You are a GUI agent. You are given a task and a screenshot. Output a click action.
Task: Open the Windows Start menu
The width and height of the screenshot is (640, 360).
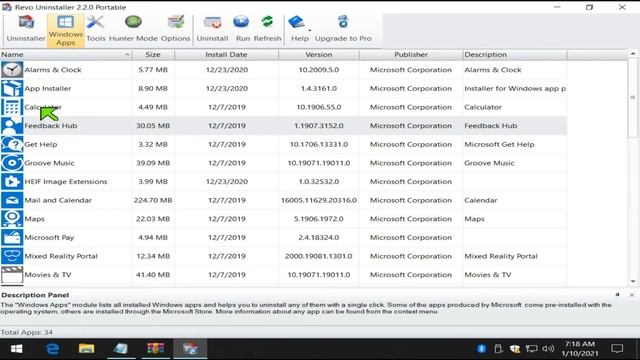[16, 349]
